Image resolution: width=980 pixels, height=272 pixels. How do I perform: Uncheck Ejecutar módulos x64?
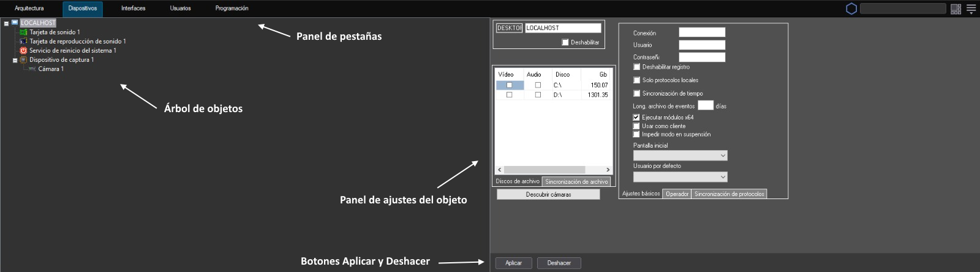point(636,117)
